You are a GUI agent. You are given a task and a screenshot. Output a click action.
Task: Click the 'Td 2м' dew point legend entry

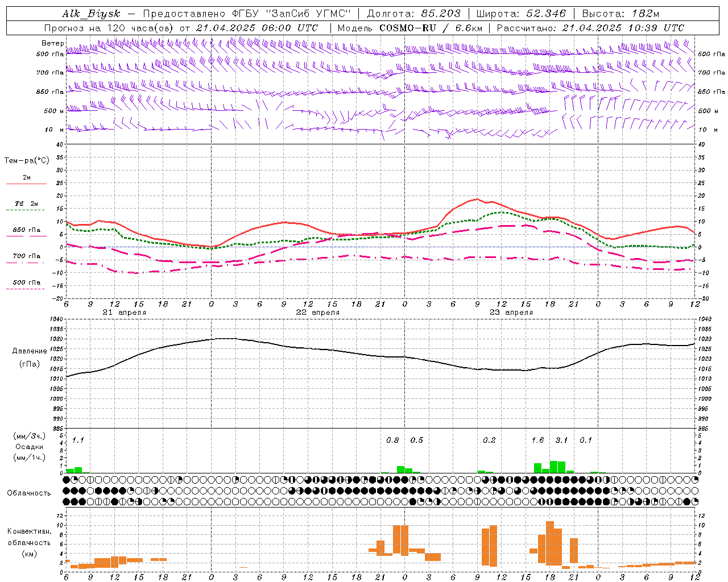tap(27, 203)
